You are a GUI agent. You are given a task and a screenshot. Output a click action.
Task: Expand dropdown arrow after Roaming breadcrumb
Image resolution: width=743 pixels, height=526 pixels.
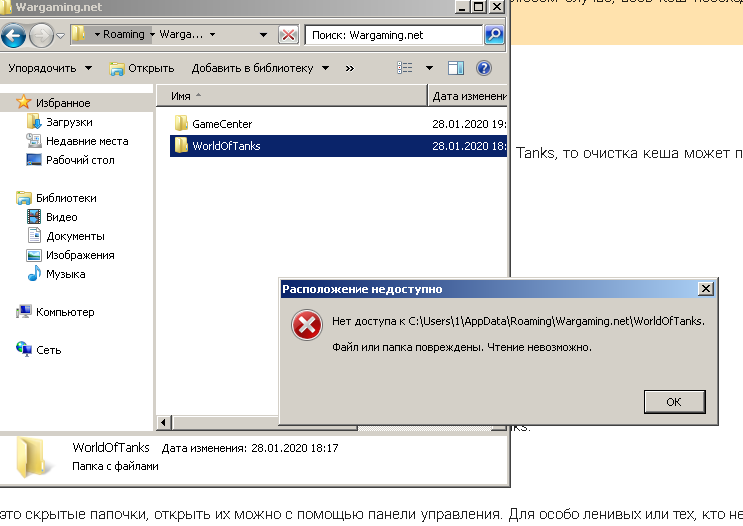pyautogui.click(x=152, y=35)
